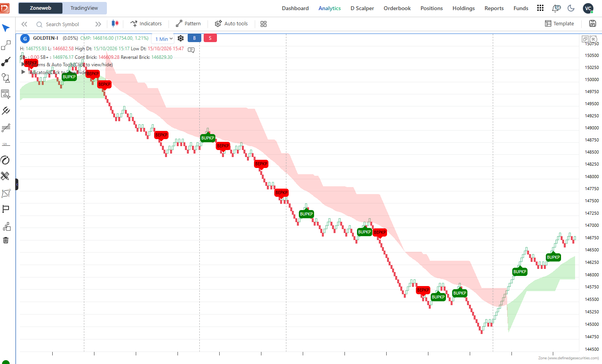
Task: Open the D Scalper tab
Action: click(362, 8)
